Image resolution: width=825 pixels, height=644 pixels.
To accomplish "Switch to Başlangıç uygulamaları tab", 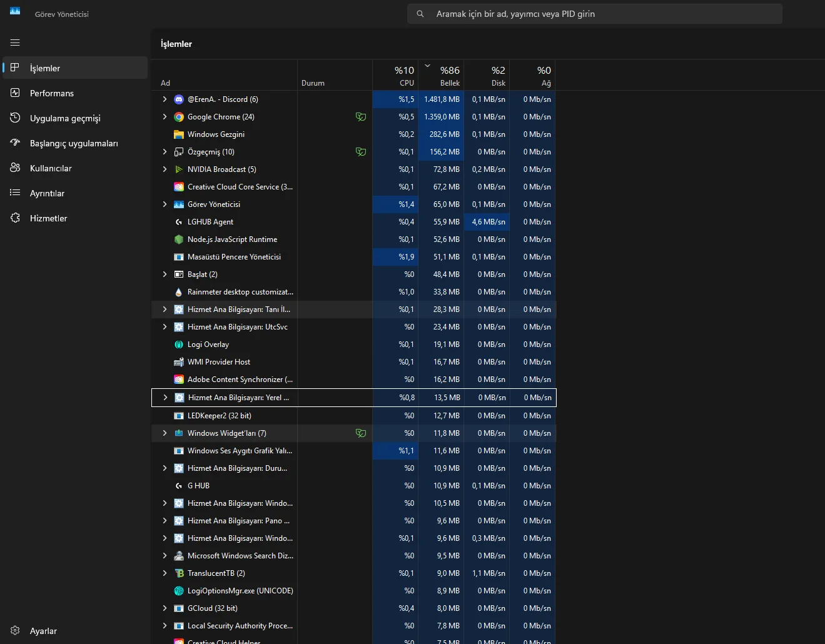I will pyautogui.click(x=74, y=143).
